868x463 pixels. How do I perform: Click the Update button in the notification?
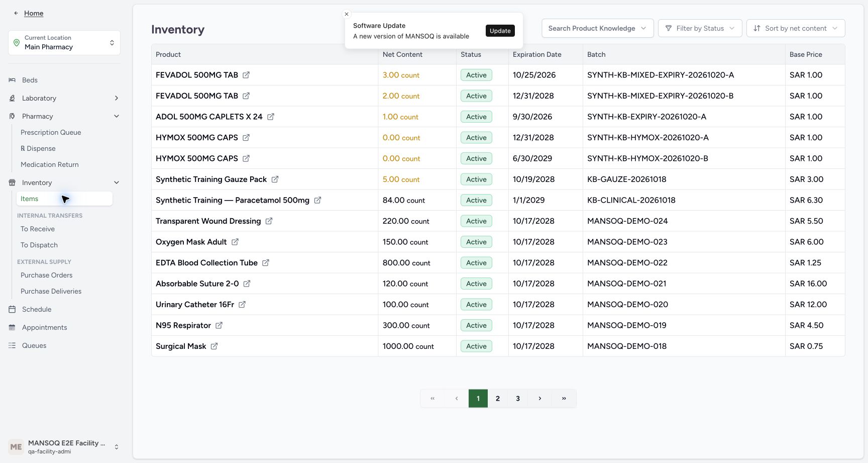pyautogui.click(x=500, y=31)
